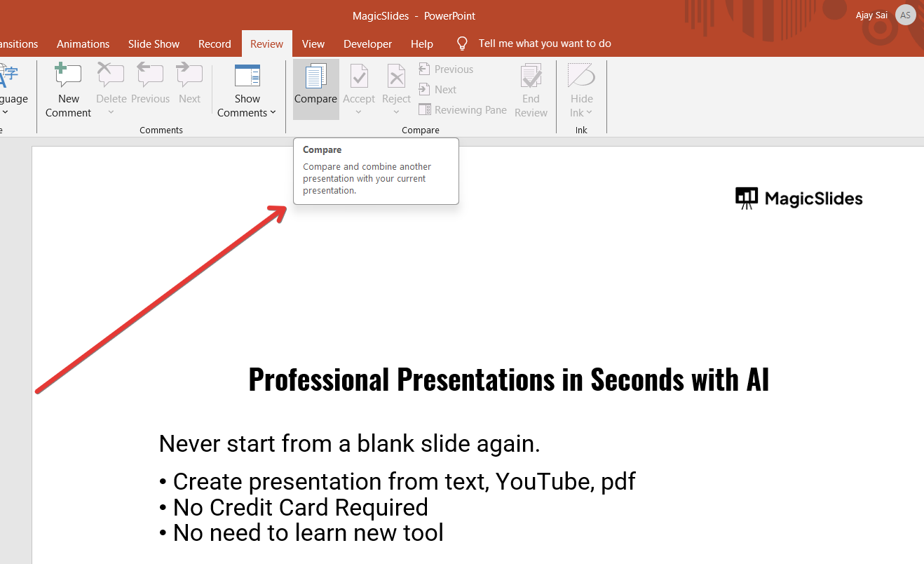Click the Compare presentations icon
The width and height of the screenshot is (924, 564).
(316, 76)
